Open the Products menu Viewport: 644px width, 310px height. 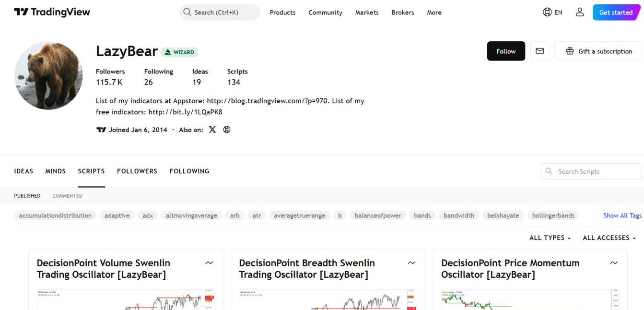[x=282, y=12]
